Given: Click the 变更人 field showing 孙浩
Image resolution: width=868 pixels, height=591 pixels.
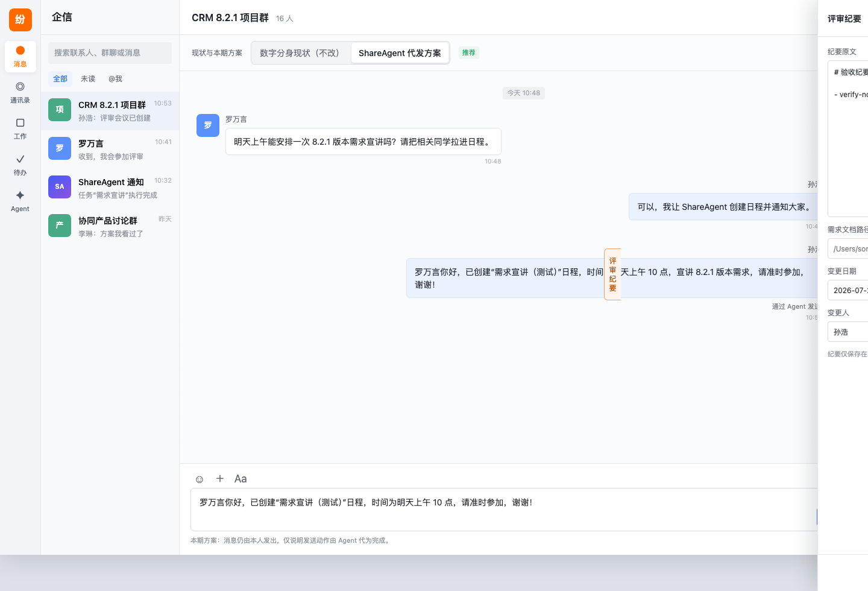Looking at the screenshot, I should [x=848, y=332].
